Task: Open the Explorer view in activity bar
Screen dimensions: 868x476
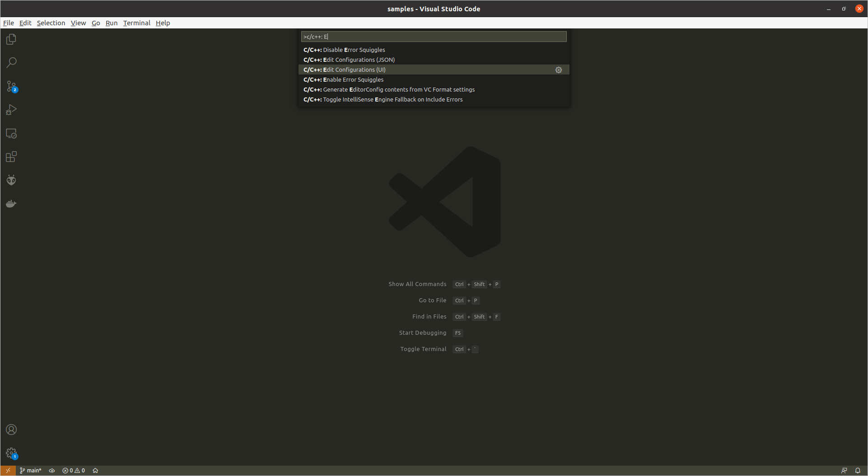Action: (11, 40)
